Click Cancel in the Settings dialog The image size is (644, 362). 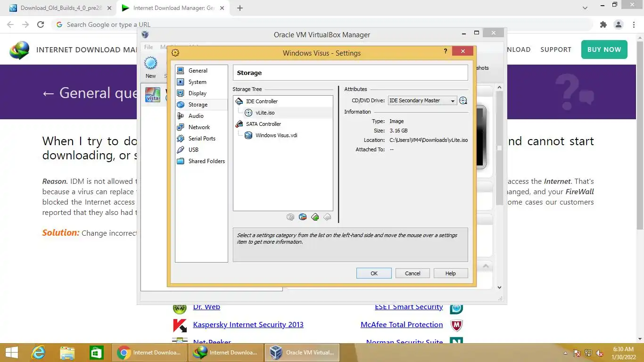413,273
